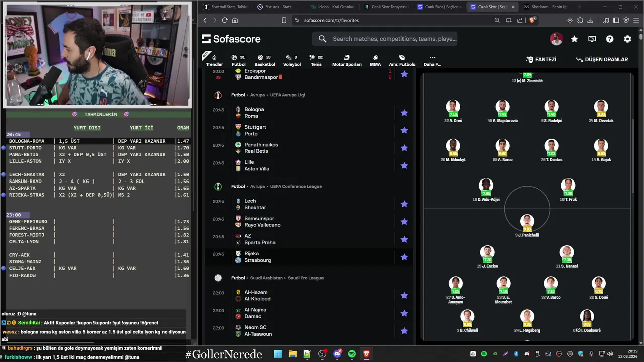
Task: Open a new browser tab
Action: click(579, 7)
